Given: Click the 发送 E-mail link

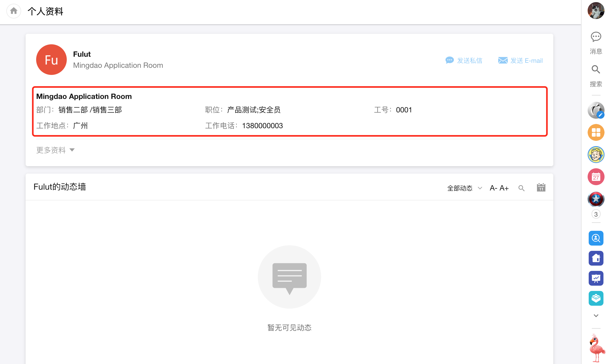Looking at the screenshot, I should click(x=520, y=60).
